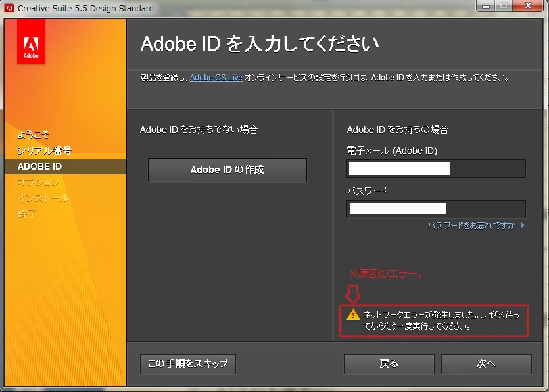Click the 戻る button
Viewport: 549px width, 392px height.
click(x=389, y=364)
